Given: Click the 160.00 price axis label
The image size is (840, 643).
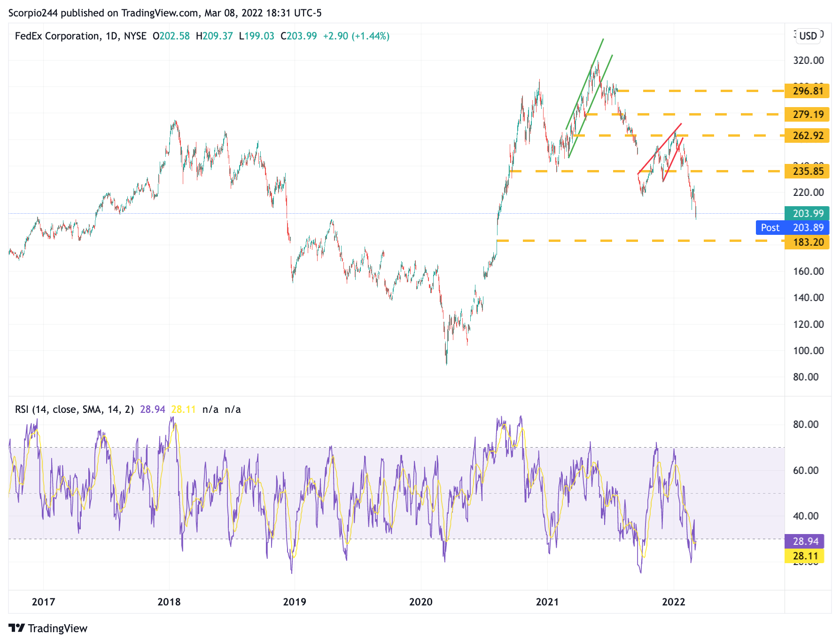Looking at the screenshot, I should [808, 271].
